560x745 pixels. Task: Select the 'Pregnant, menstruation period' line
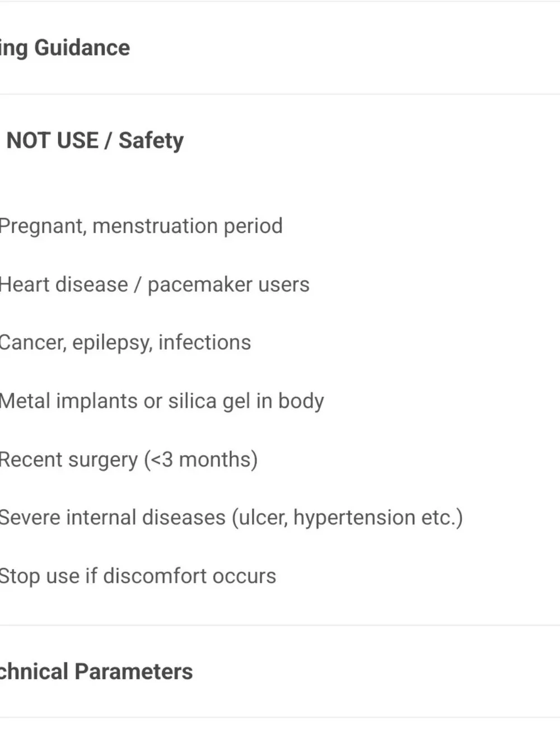click(x=141, y=226)
